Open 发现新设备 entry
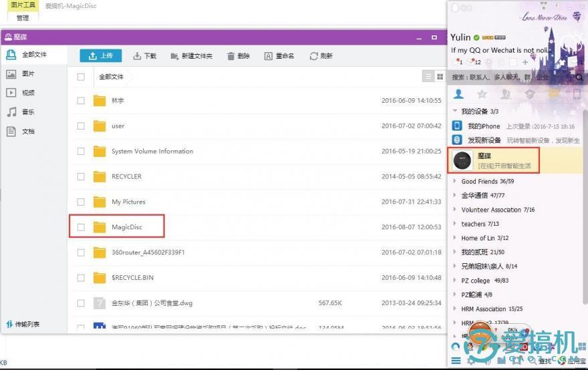 coord(516,140)
